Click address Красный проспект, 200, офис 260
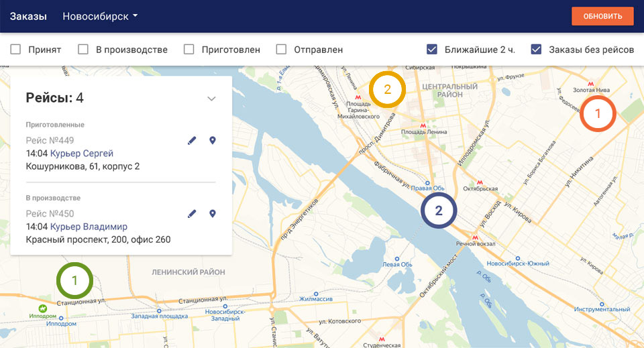Image resolution: width=644 pixels, height=348 pixels. click(98, 239)
